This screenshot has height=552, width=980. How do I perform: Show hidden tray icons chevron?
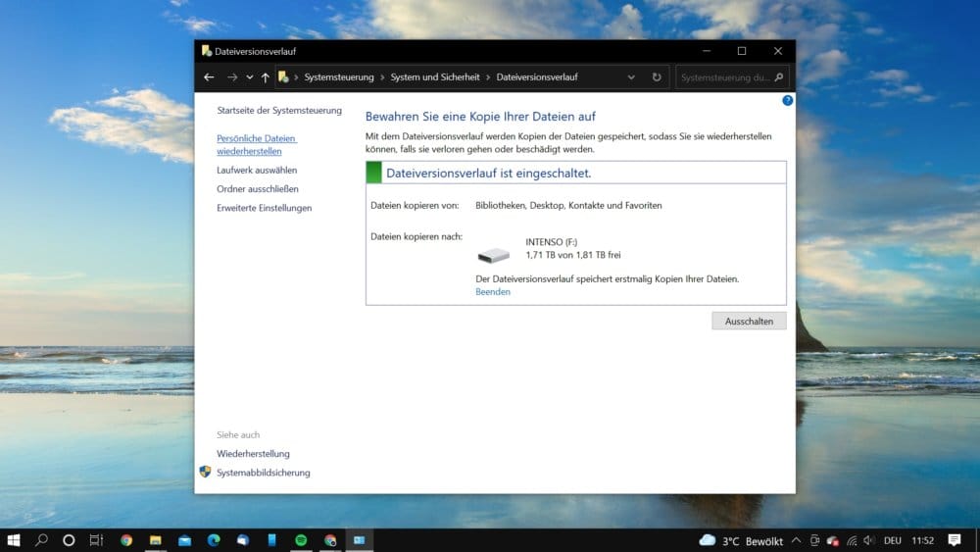pyautogui.click(x=796, y=540)
